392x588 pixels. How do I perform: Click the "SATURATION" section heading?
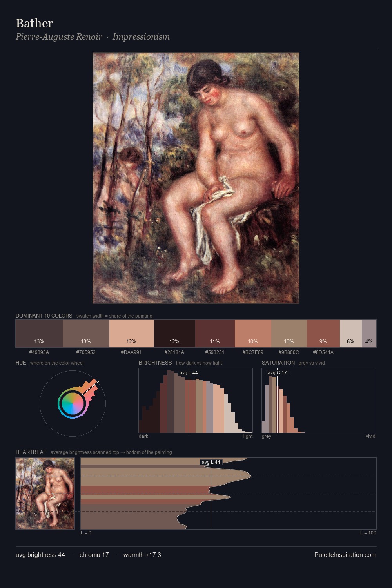(278, 363)
